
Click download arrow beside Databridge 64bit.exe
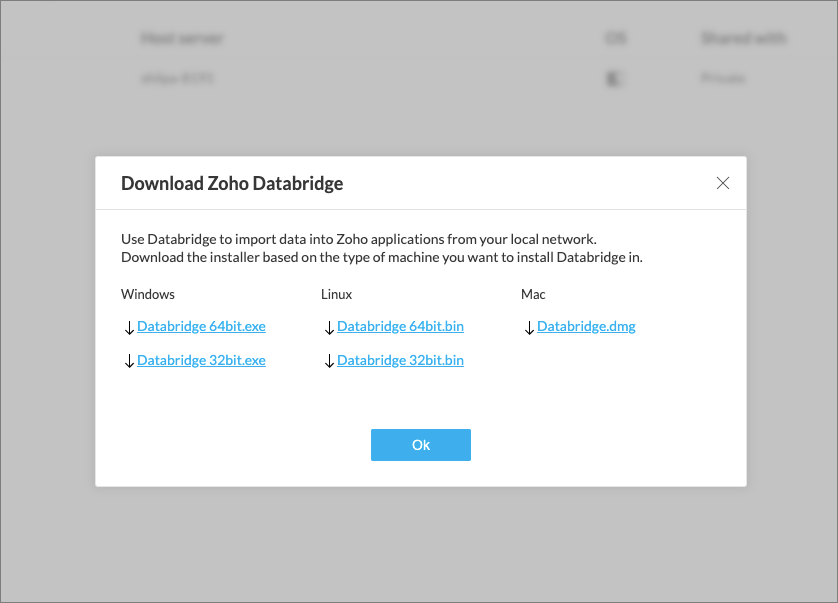[129, 328]
